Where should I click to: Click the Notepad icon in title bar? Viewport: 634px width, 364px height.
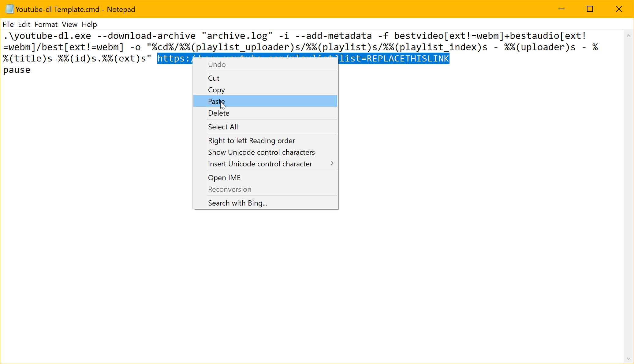tap(9, 9)
